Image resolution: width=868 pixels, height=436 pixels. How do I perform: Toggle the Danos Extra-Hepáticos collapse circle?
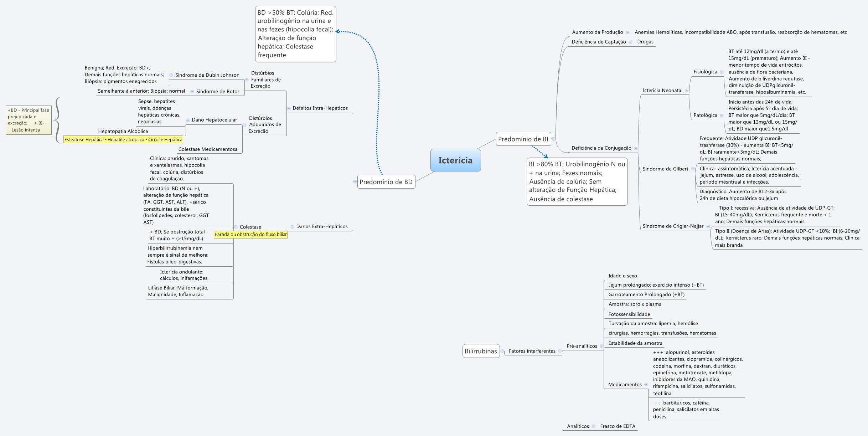(293, 226)
